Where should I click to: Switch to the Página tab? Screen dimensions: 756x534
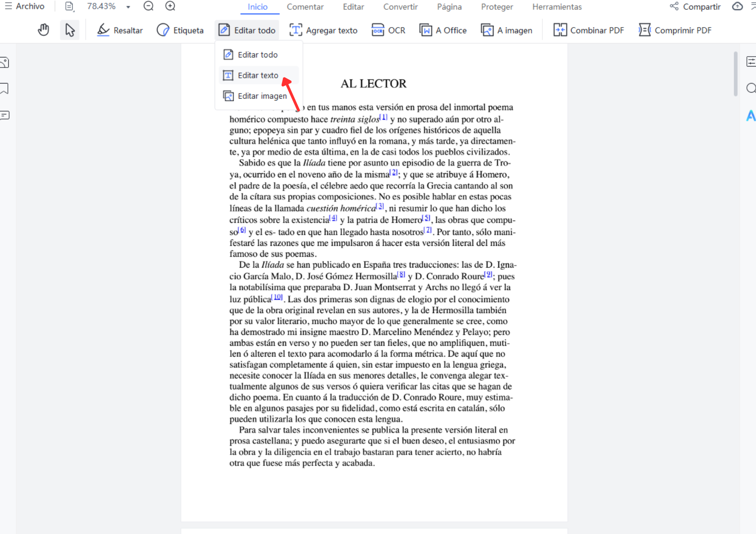pos(449,7)
